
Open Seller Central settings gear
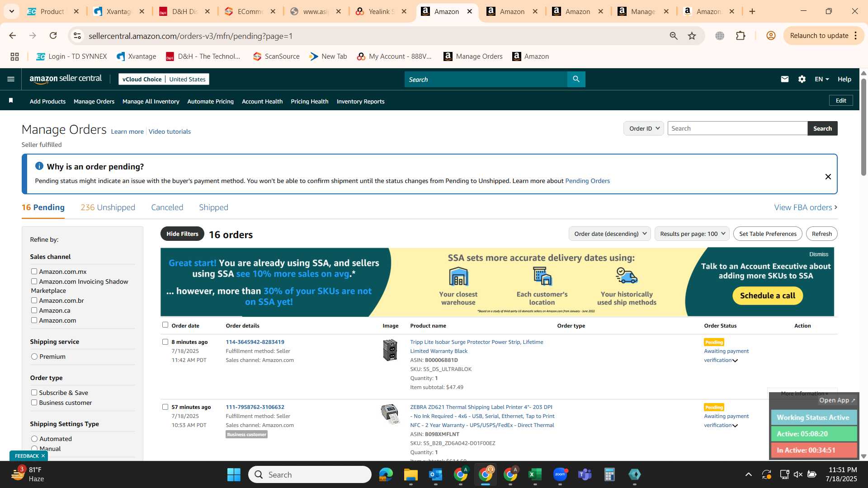click(802, 79)
